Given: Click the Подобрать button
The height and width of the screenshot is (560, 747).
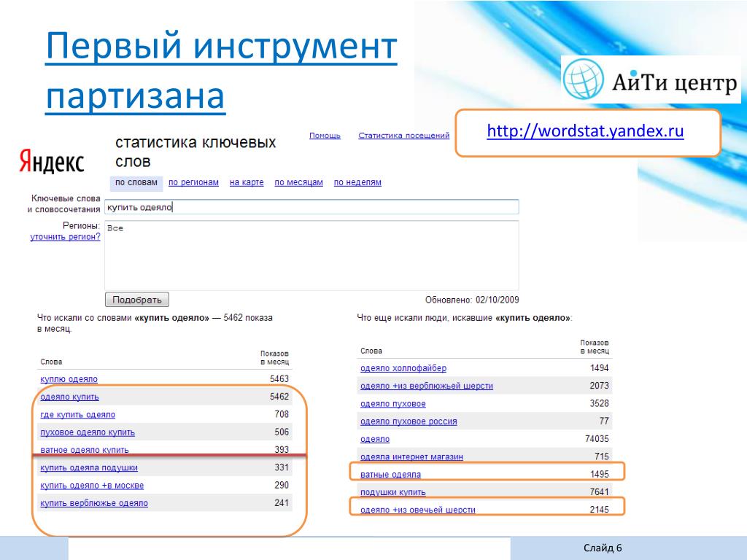Looking at the screenshot, I should (x=136, y=300).
